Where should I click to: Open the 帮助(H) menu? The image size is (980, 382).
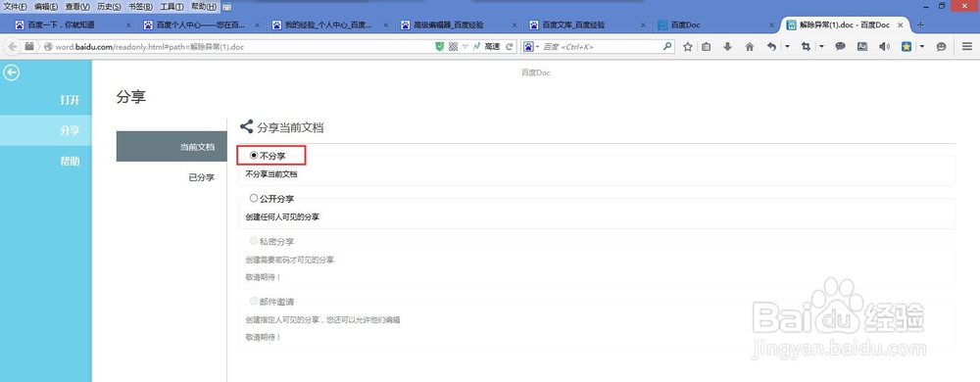coord(204,7)
